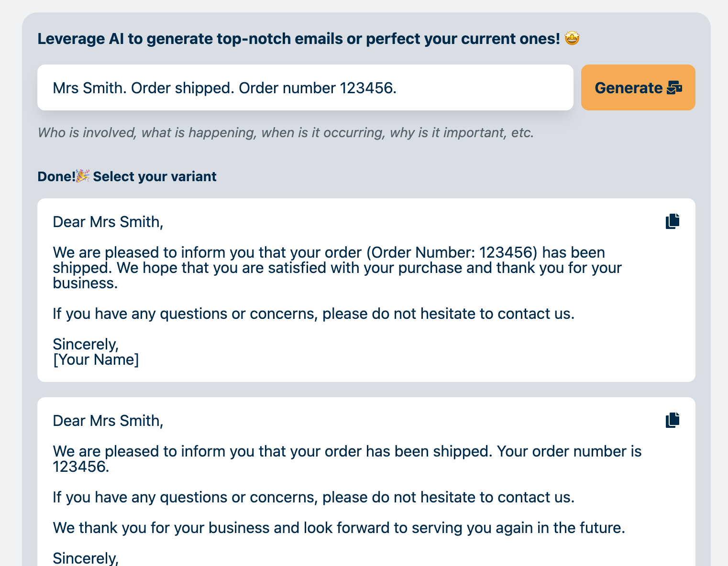Copy the first email variant

673,221
